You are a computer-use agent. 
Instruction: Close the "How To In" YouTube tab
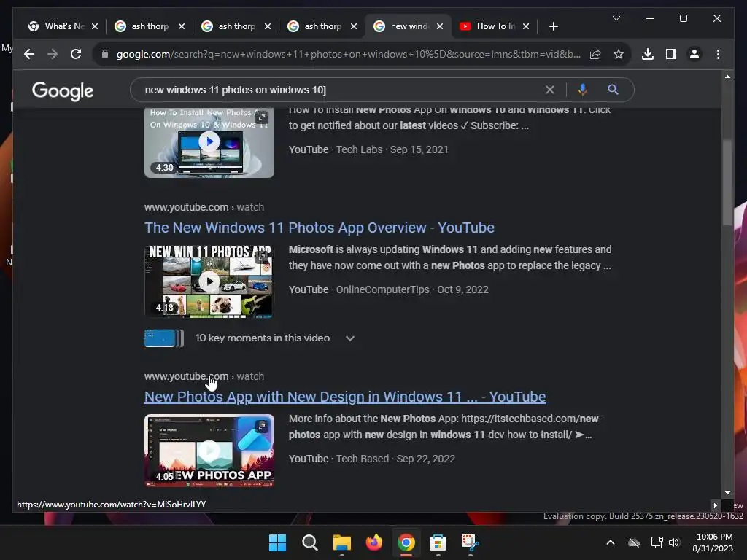pyautogui.click(x=526, y=26)
